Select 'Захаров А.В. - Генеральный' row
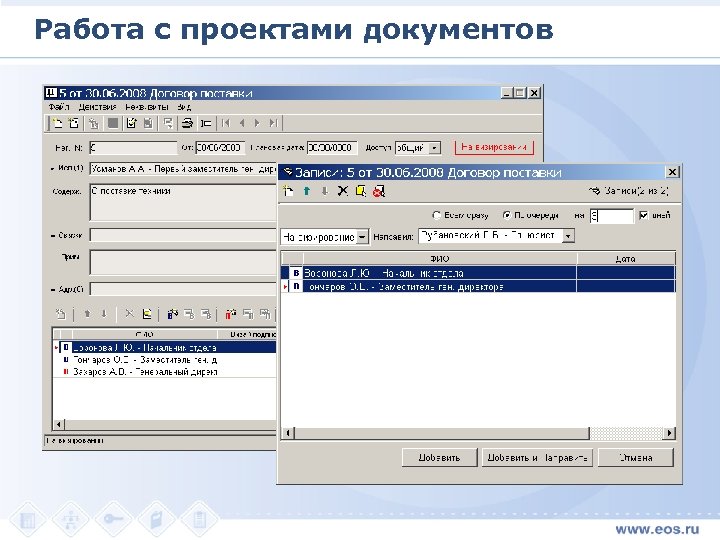The height and width of the screenshot is (540, 720). [x=165, y=372]
